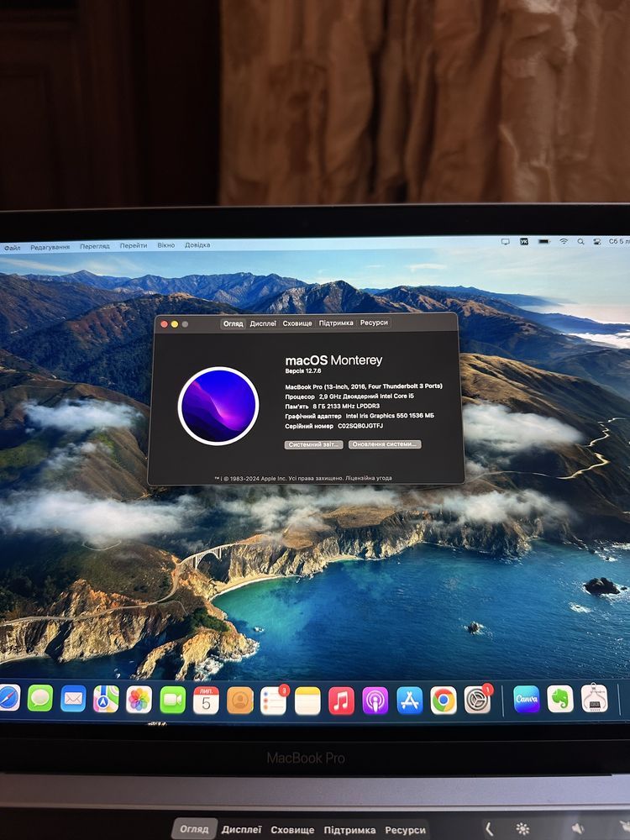Launch Photos from the Dock
This screenshot has height=840, width=630.
click(139, 700)
